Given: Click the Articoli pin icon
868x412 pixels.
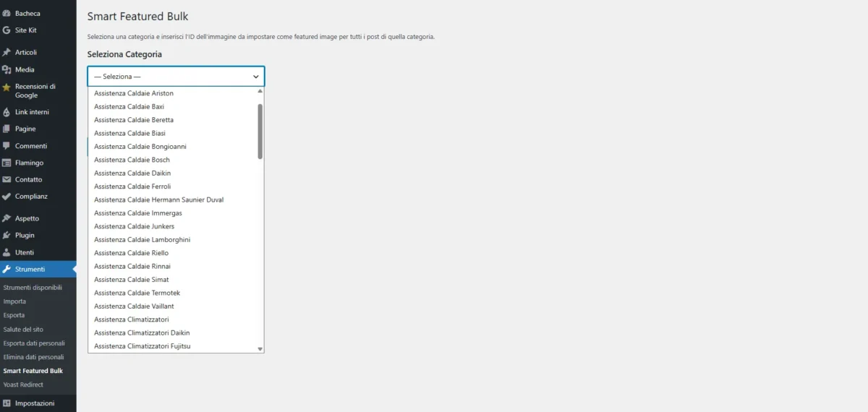Looking at the screenshot, I should pos(7,52).
